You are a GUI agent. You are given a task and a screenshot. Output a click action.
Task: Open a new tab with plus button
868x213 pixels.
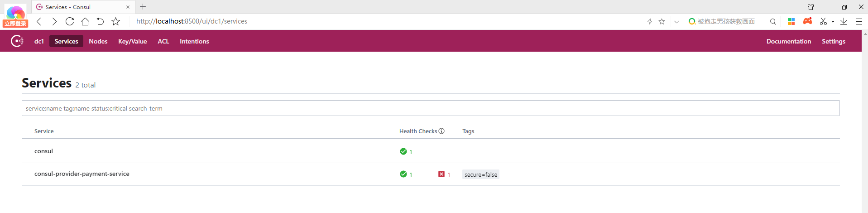coord(143,7)
